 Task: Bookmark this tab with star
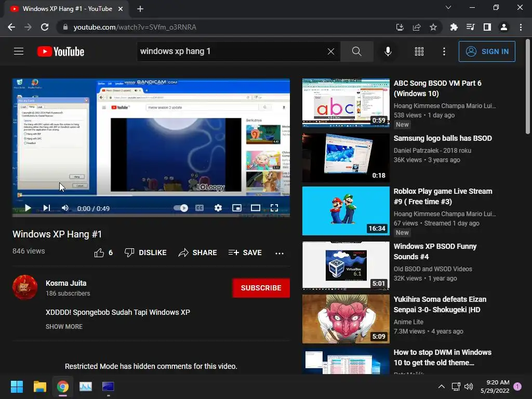tap(433, 27)
